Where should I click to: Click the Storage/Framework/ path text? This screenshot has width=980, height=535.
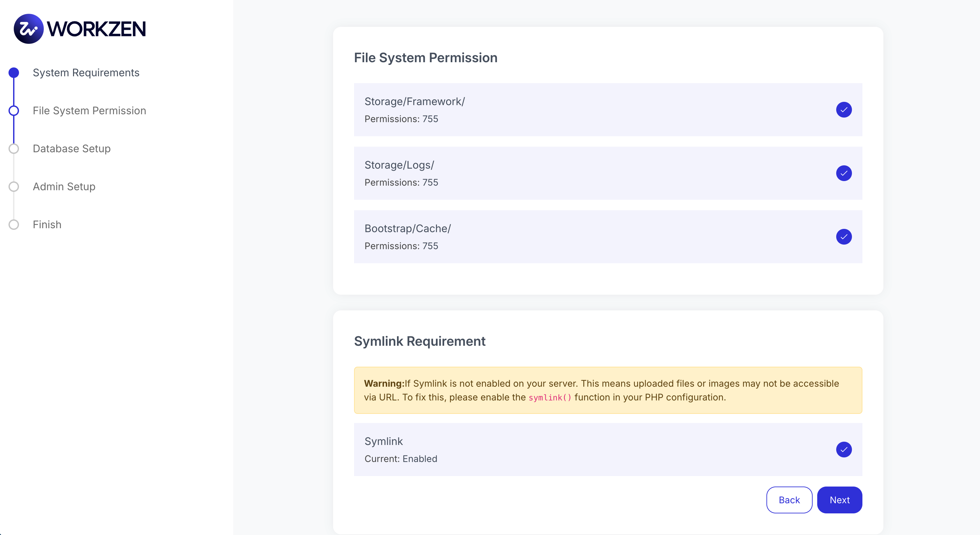[414, 101]
